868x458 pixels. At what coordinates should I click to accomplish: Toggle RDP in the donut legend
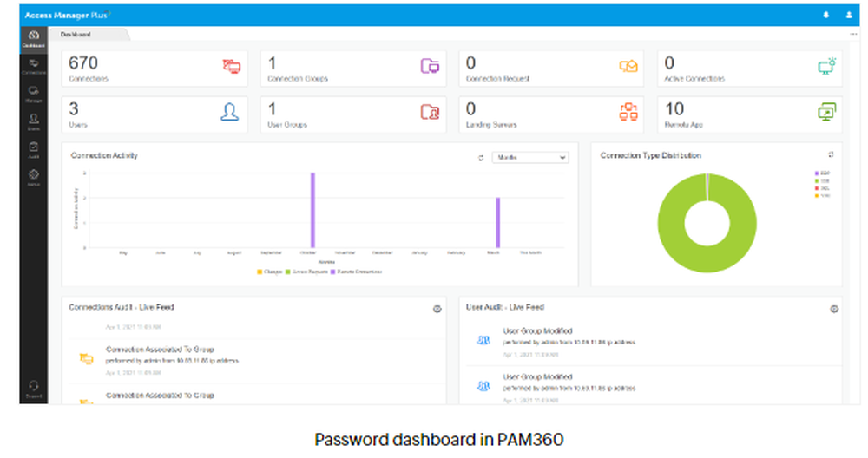click(822, 173)
